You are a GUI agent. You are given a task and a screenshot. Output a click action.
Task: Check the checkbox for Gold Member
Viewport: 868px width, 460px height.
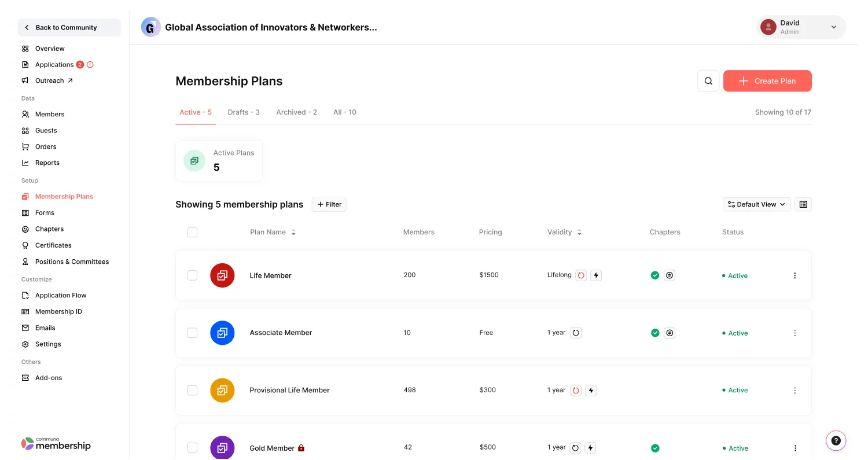[192, 447]
